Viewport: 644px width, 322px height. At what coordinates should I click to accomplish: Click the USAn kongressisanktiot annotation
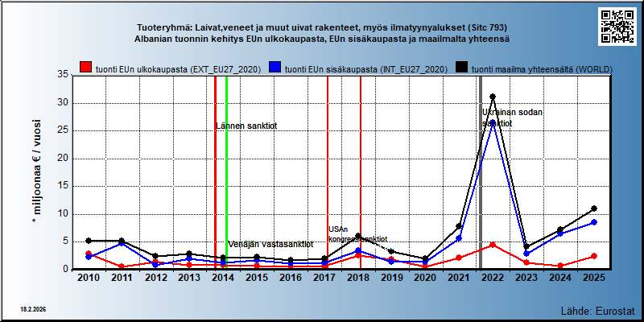(x=357, y=234)
